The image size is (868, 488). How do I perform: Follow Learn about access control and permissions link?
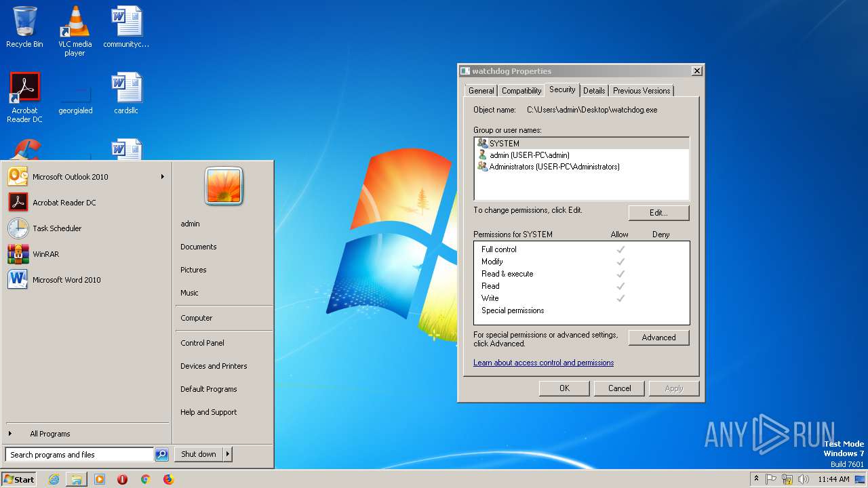pyautogui.click(x=543, y=363)
